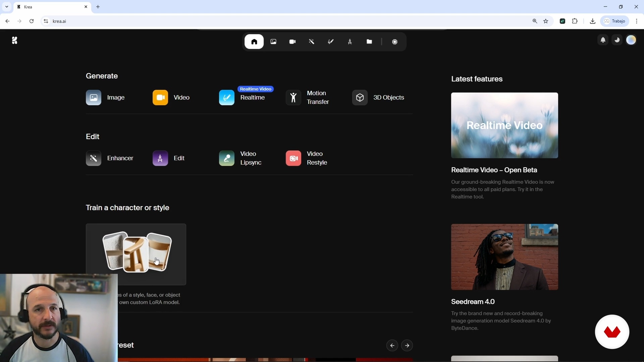644x362 pixels.
Task: Bookmark this page with the star icon
Action: 546,21
